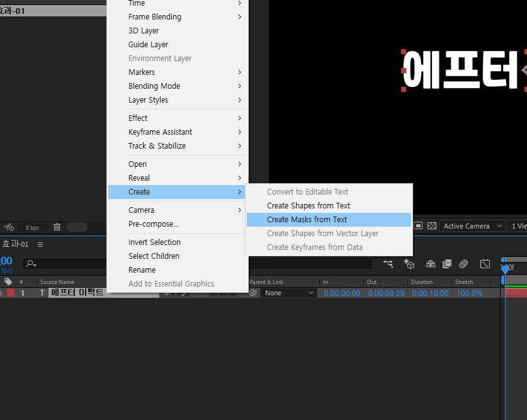Screen dimensions: 527x420
Task: Click the In time value 0;00;00;00
Action: pyautogui.click(x=342, y=293)
